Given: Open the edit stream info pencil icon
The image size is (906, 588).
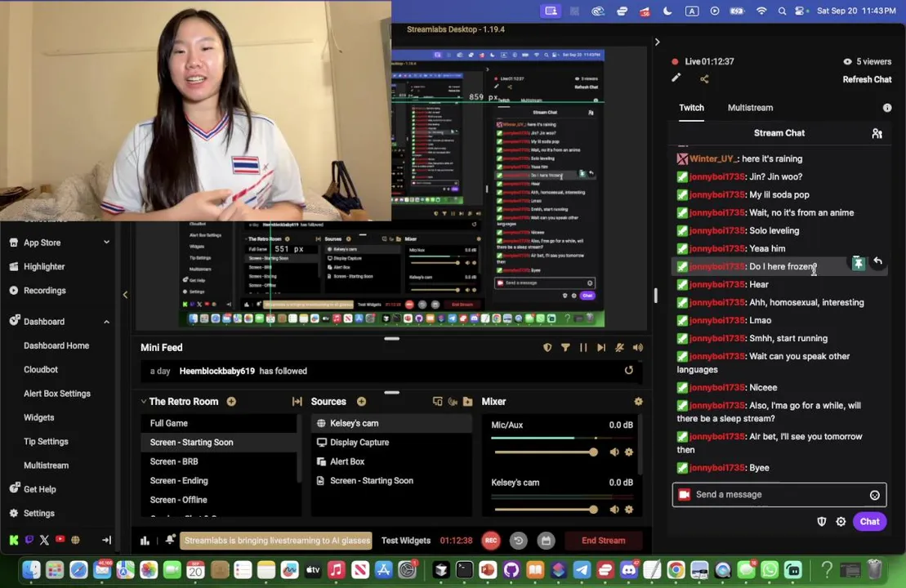Looking at the screenshot, I should [x=676, y=78].
